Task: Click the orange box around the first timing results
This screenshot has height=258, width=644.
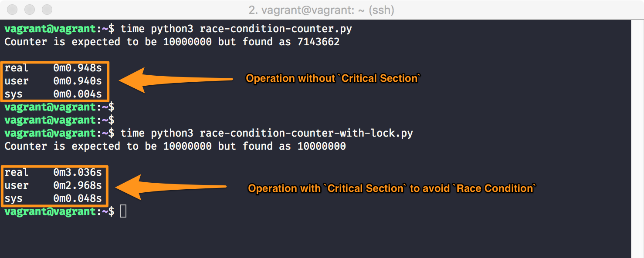Action: (x=54, y=81)
